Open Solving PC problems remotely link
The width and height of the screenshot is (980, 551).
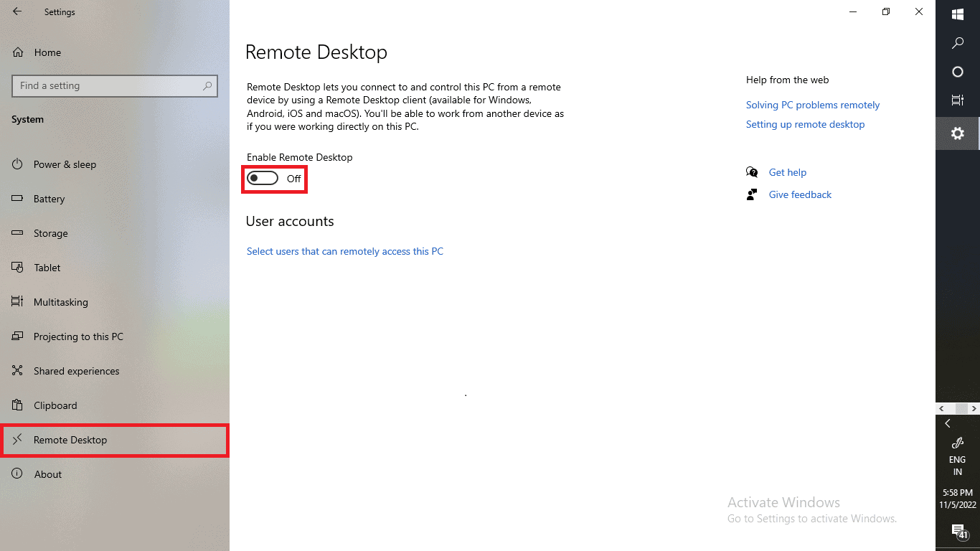[x=812, y=105]
